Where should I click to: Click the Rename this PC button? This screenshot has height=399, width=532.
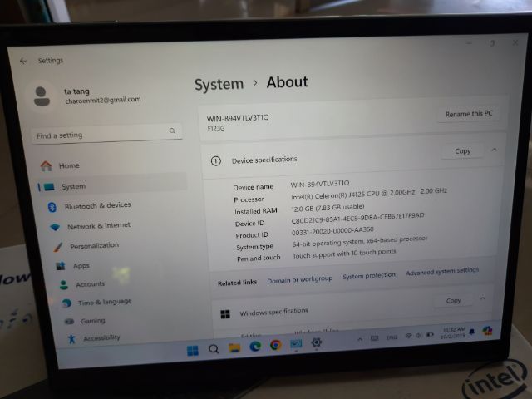coord(469,114)
